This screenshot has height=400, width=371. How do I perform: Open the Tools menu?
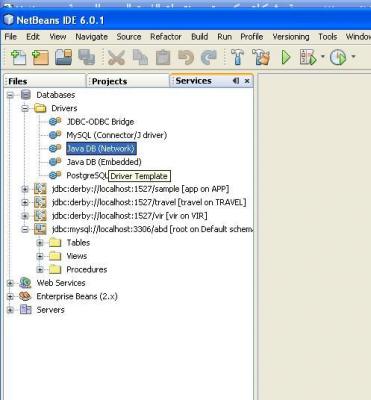tap(327, 37)
